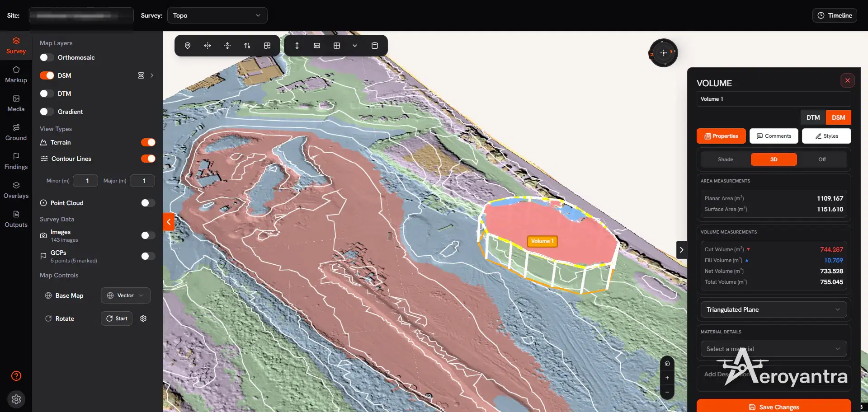Screen dimensions: 868x412
Task: Click the Cut Volume value 744.287
Action: pos(831,249)
